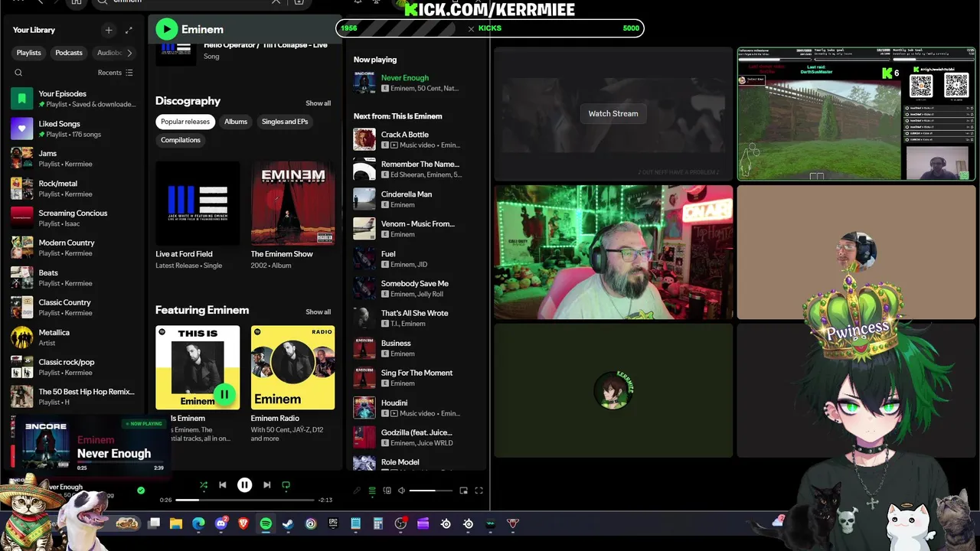Filter library by Audiobooks chip
The image size is (980, 551).
tap(109, 53)
